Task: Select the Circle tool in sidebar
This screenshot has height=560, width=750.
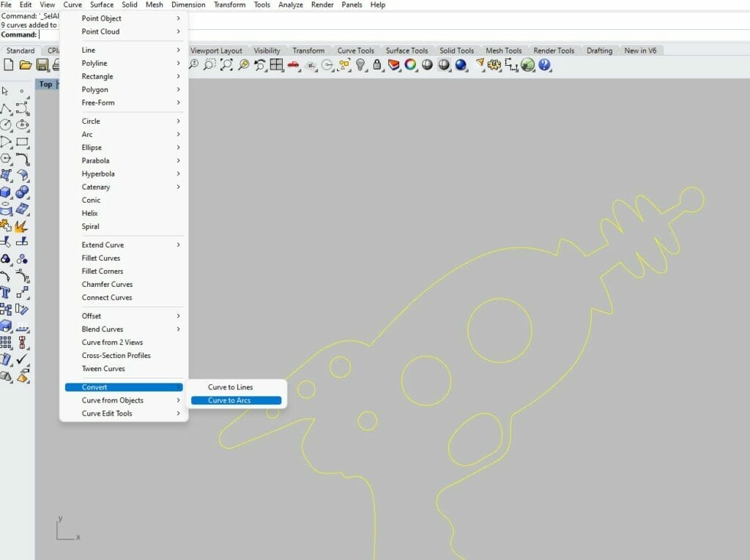Action: (x=6, y=125)
